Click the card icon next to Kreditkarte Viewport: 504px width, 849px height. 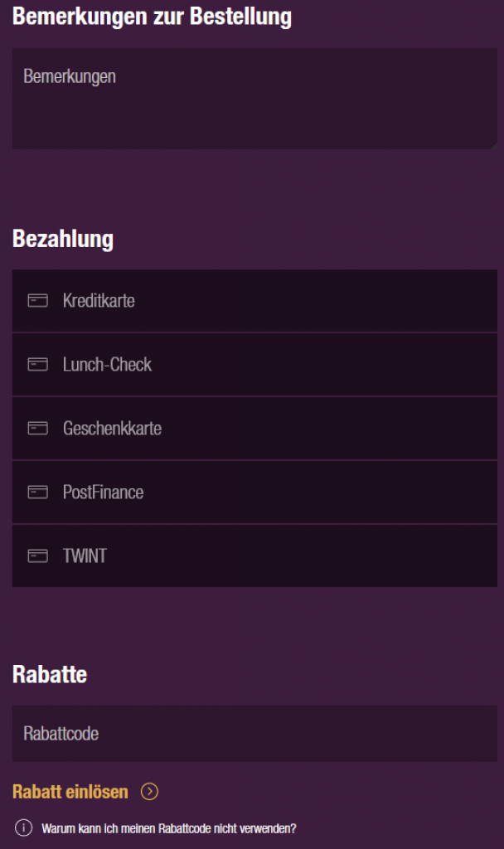37,301
